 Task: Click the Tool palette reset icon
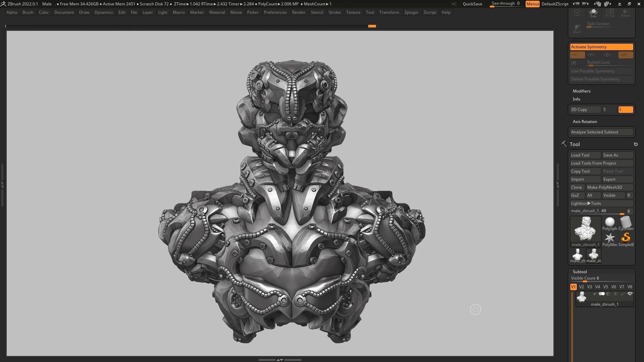[636, 144]
